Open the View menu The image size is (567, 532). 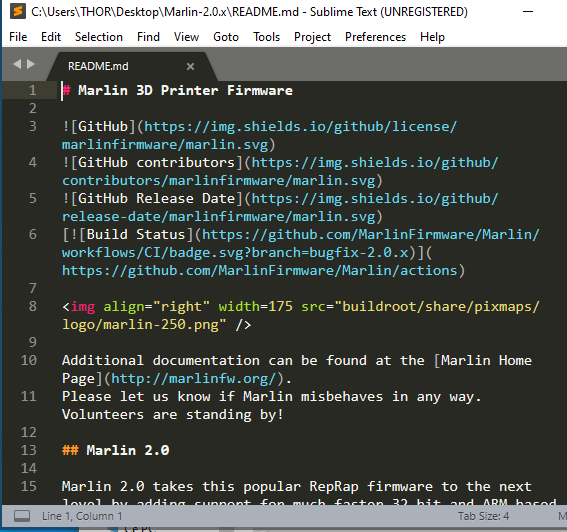[186, 37]
